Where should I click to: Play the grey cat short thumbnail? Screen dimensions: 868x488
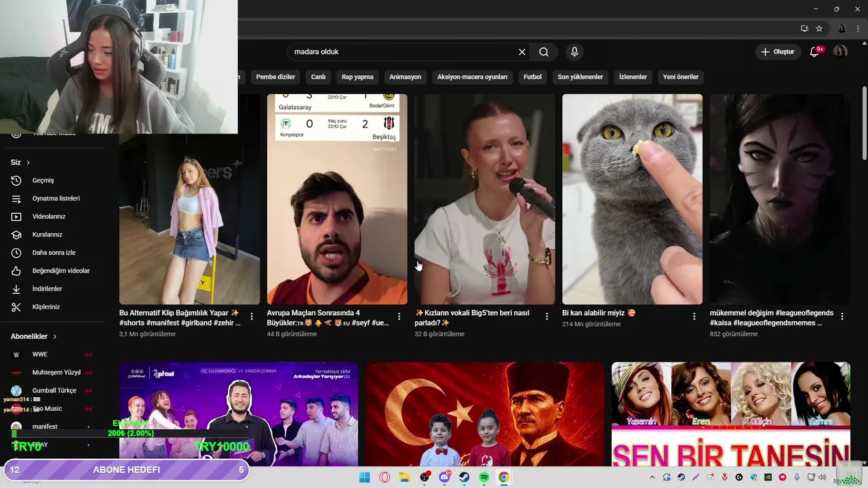(632, 199)
